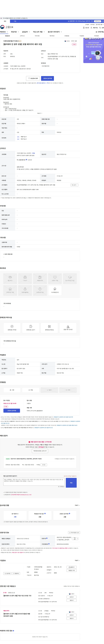Image resolution: width=104 pixels, height=644 pixels.
Task: Click 새창보기 for 조리사(식음료) posting
Action: coord(72,619)
